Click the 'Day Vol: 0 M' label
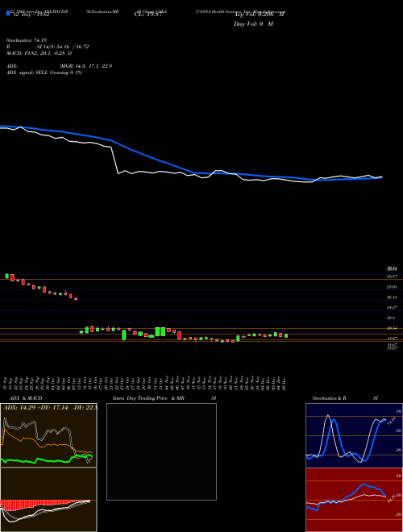 [253, 24]
